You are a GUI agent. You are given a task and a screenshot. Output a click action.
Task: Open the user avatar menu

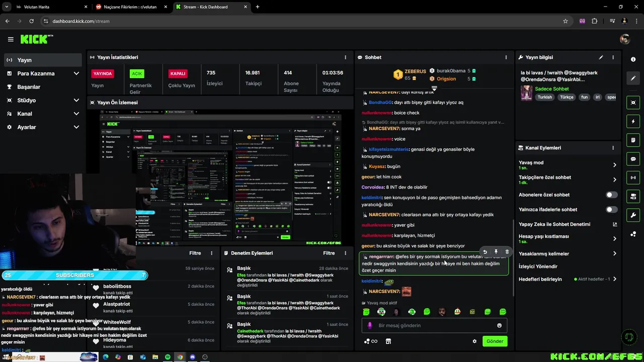point(625,39)
